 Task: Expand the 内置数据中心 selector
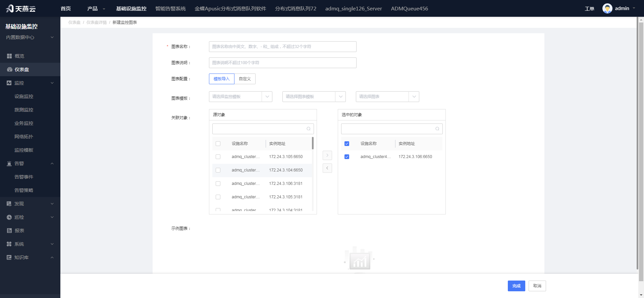coord(30,37)
